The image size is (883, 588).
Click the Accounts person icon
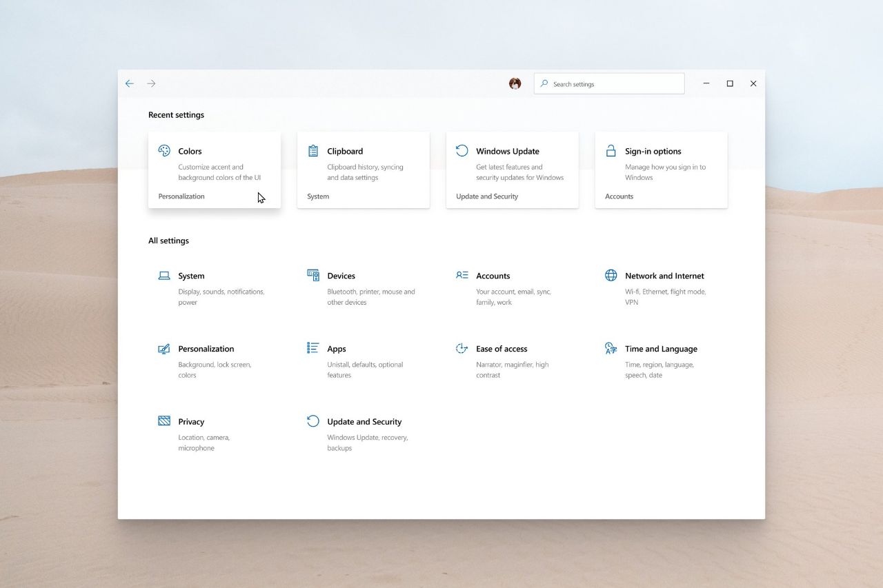pos(462,275)
